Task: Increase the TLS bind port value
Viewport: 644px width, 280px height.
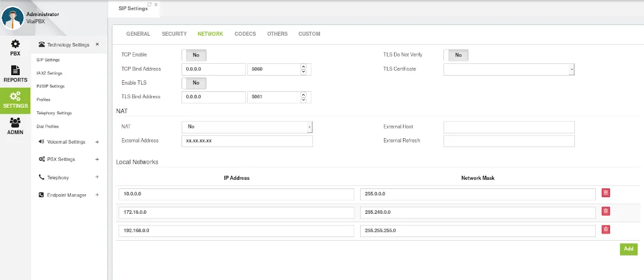Action: pos(304,95)
